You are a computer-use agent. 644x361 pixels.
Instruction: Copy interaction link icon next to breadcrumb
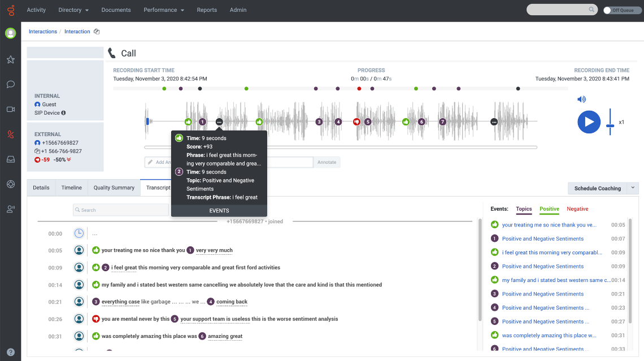pos(97,32)
